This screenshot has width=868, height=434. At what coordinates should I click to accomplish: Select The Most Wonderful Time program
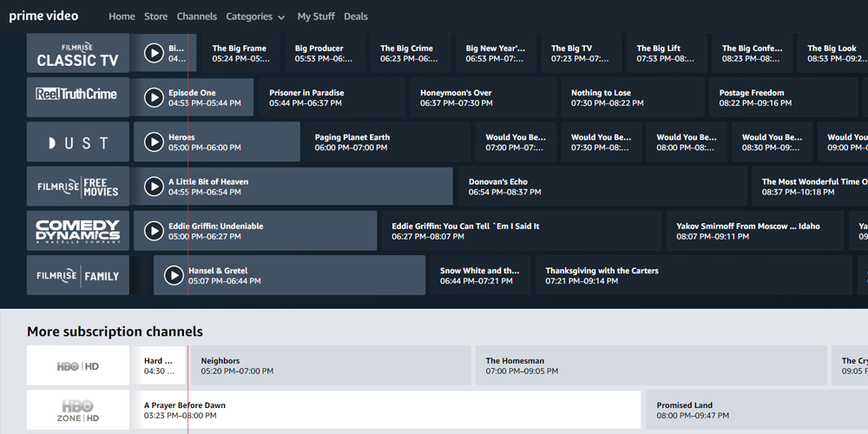point(810,187)
